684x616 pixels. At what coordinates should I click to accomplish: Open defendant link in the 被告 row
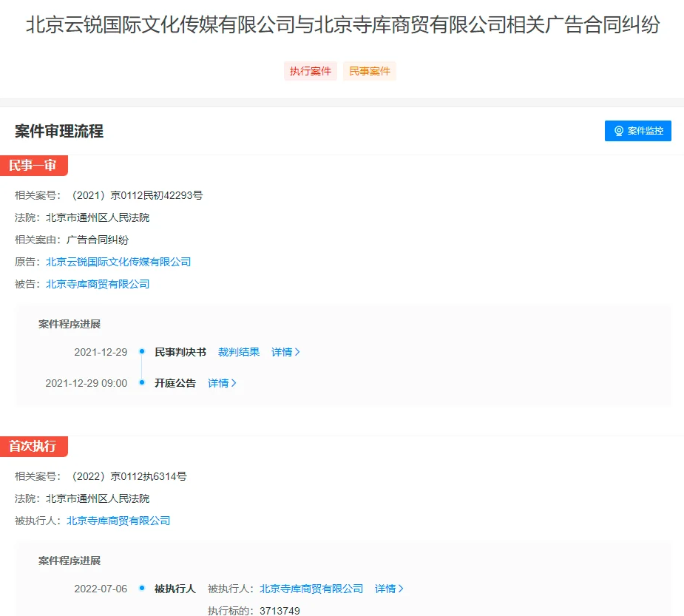pos(98,284)
